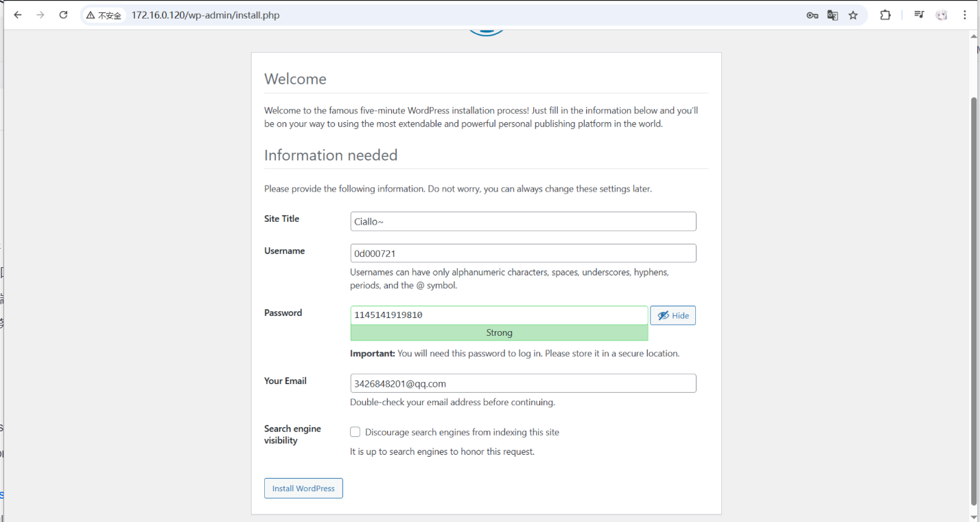Bookmark this page with the star
980x522 pixels.
pos(853,15)
